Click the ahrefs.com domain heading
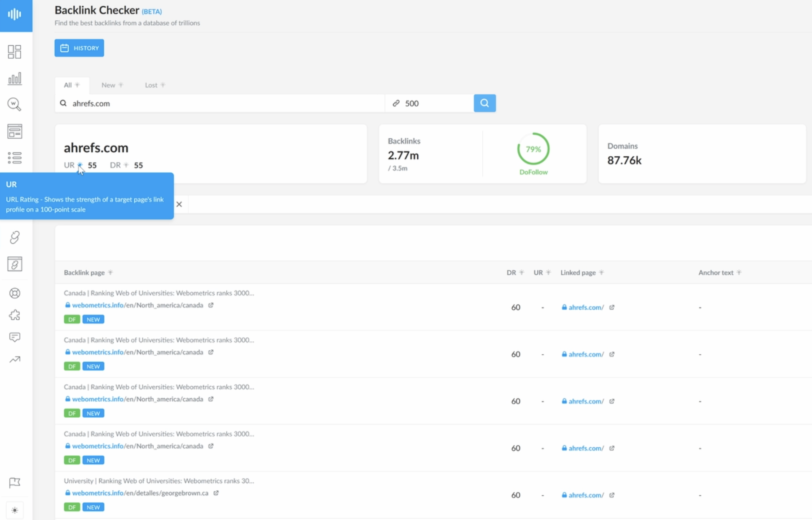Viewport: 812px width, 520px height. pos(96,148)
